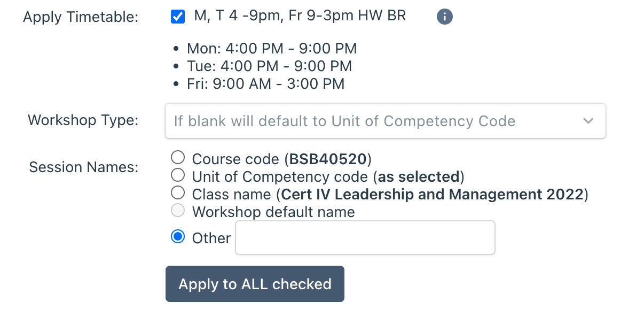Select the Class name radio button
This screenshot has height=309, width=644.
(178, 192)
